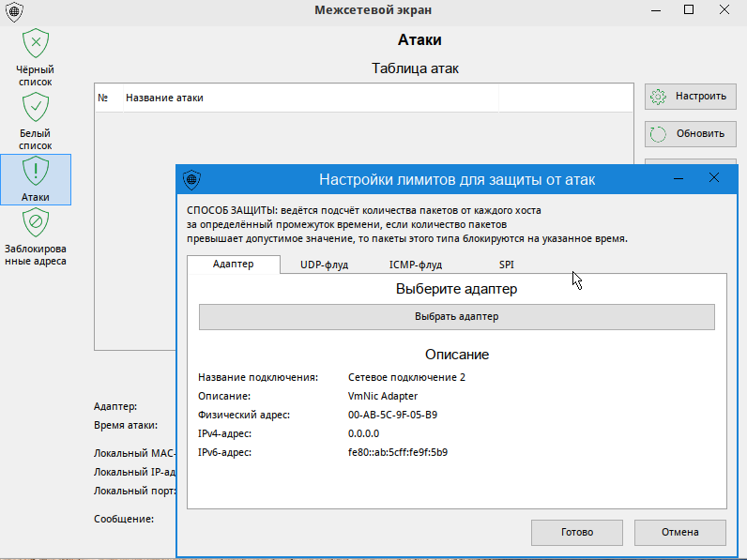Click the 'Таблица атак' heading
Screen dimensions: 747x560
pyautogui.click(x=415, y=68)
